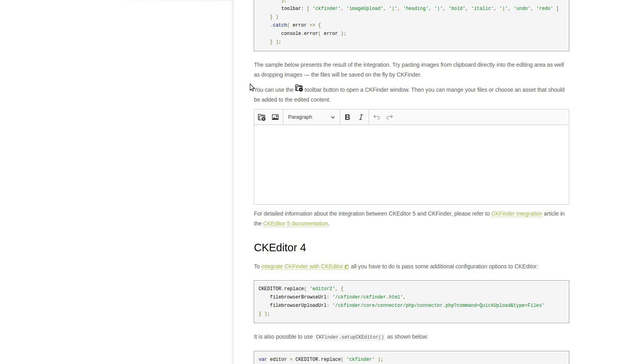Screen dimensions: 630x364
Task: Open CKFinder via the toolbar folder icon
Action: [262, 117]
